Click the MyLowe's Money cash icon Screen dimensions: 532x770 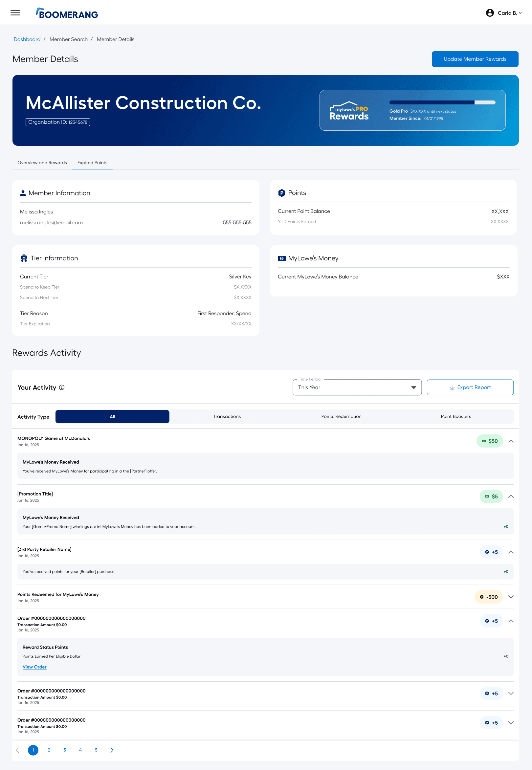282,258
